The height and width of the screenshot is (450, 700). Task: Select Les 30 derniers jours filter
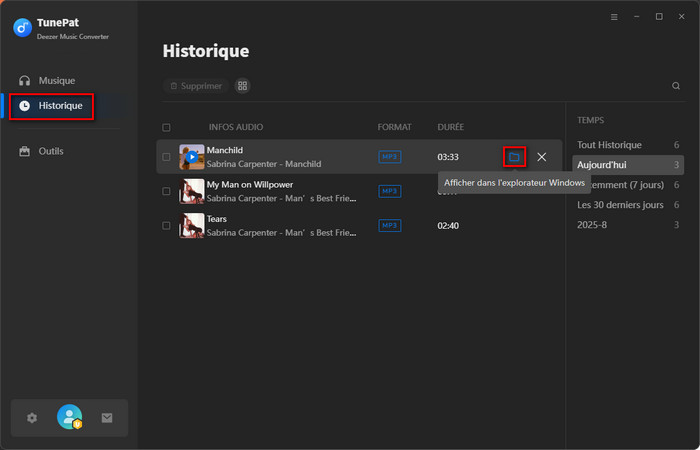pos(628,205)
